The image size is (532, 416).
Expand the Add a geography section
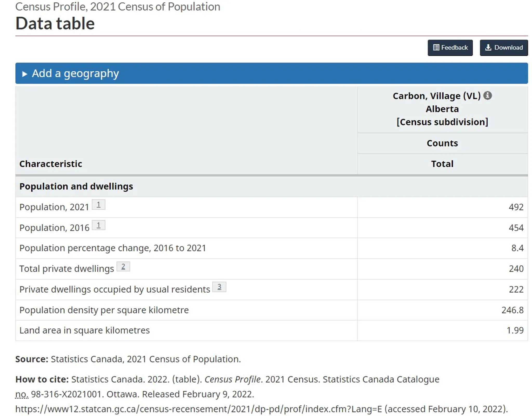(75, 73)
